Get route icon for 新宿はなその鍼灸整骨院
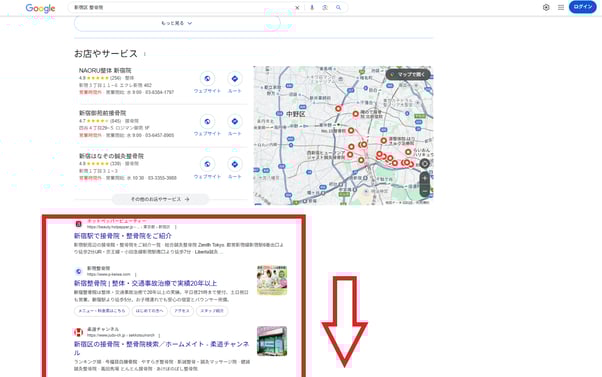This screenshot has width=602, height=377. click(235, 164)
